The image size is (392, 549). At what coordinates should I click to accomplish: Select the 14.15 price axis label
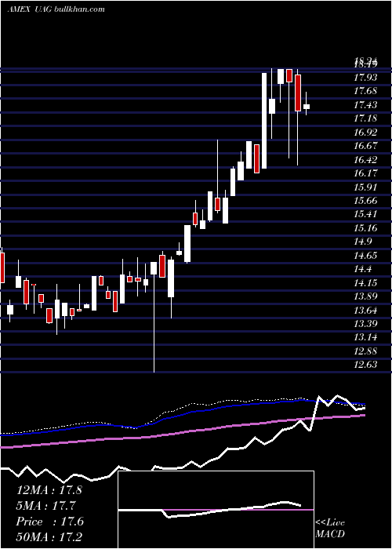pyautogui.click(x=365, y=283)
